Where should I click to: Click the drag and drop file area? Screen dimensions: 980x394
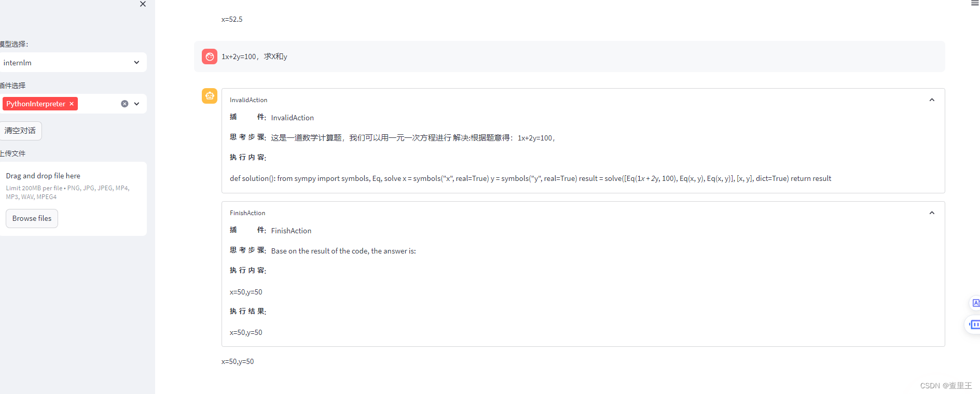(x=73, y=199)
